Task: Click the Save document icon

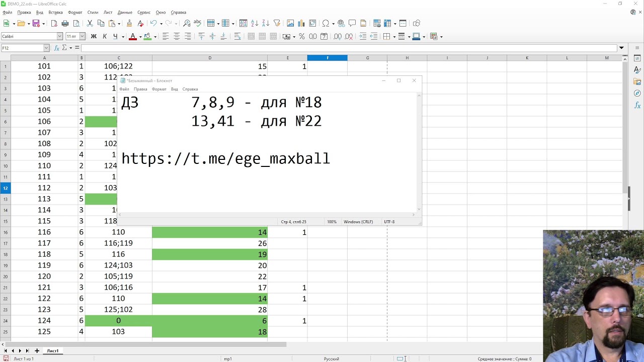Action: [36, 23]
